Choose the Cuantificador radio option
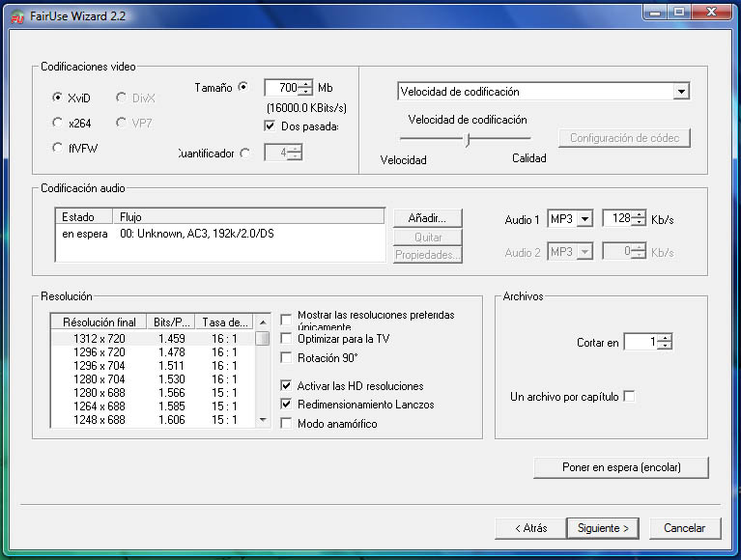 (244, 153)
